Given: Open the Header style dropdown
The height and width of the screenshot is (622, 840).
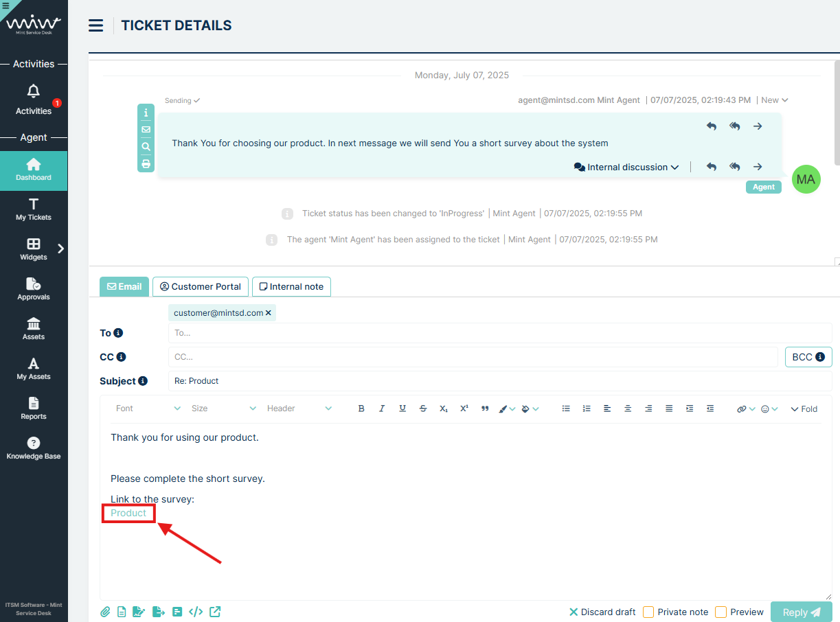Looking at the screenshot, I should click(x=299, y=408).
